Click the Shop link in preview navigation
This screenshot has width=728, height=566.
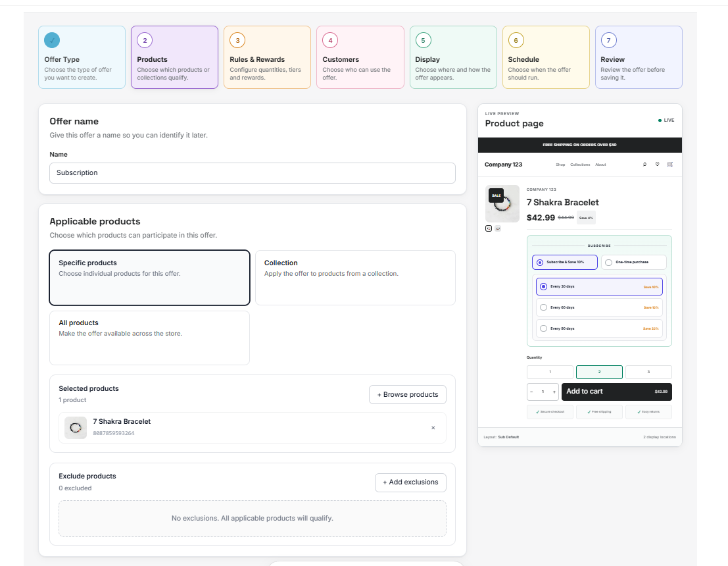tap(560, 165)
